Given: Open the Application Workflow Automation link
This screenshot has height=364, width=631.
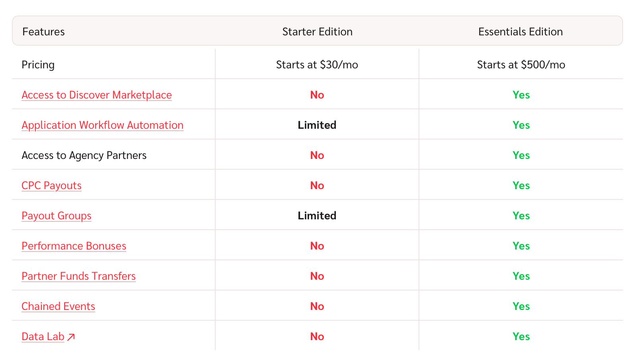Looking at the screenshot, I should 103,125.
